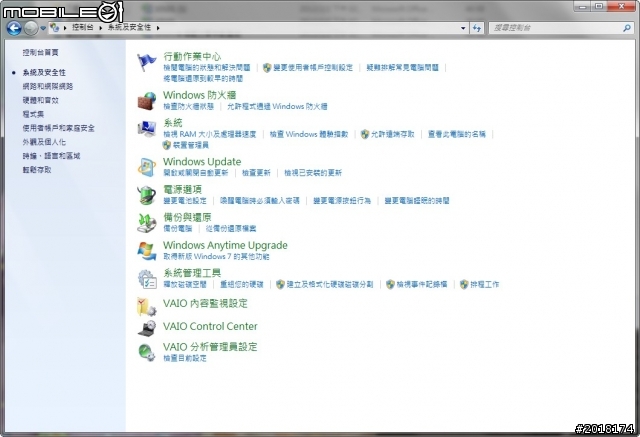Select 控制台首頁 in the sidebar
This screenshot has width=640, height=437.
tap(40, 53)
